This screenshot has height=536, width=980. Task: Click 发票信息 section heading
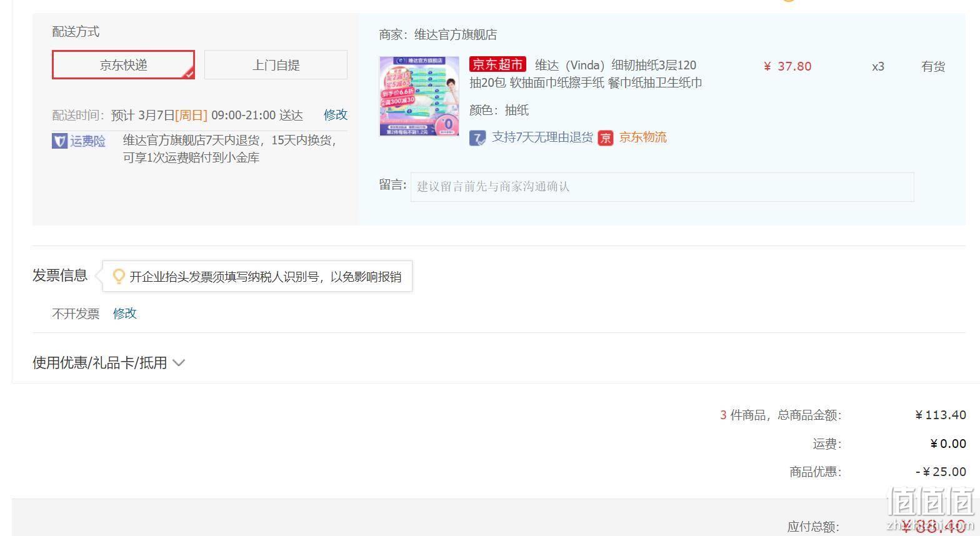point(60,275)
